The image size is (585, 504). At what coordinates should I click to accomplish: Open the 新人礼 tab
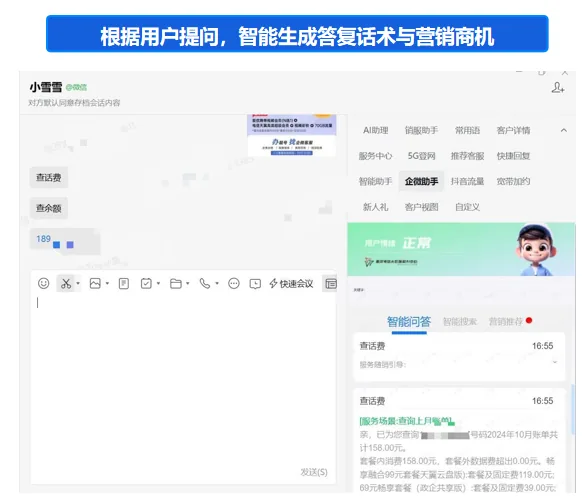click(376, 207)
